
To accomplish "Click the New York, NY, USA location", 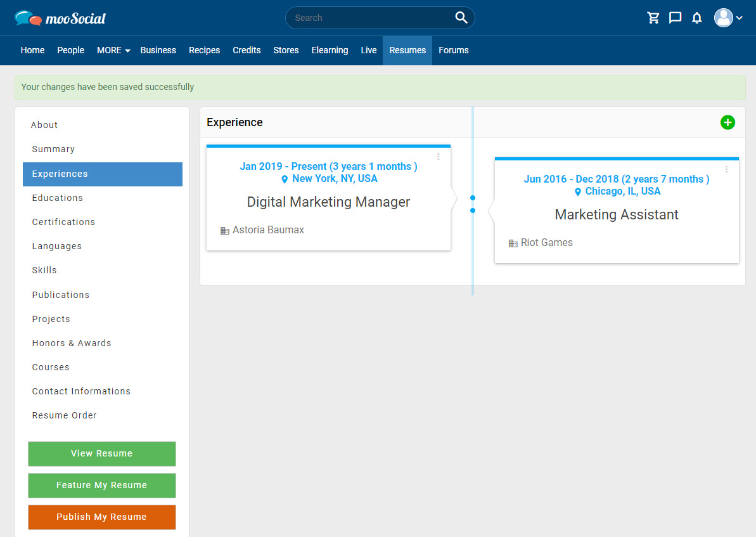I will pyautogui.click(x=335, y=179).
